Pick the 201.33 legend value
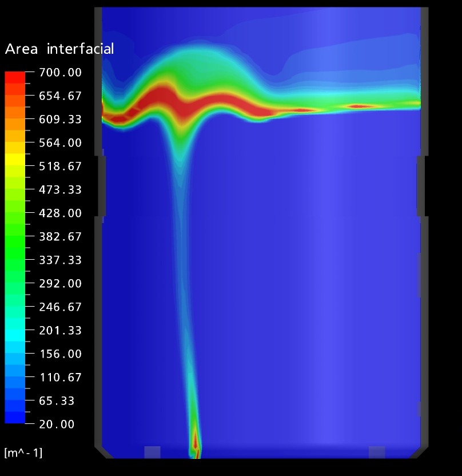 [60, 331]
